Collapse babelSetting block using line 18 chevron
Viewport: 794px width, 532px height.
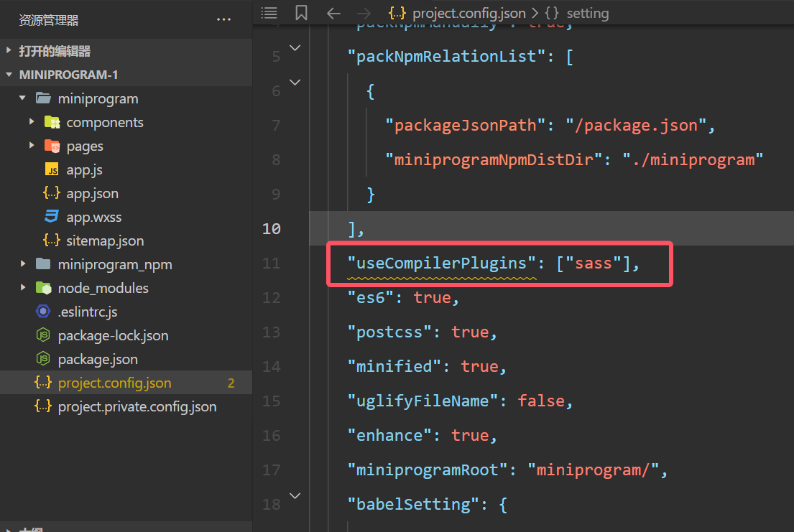point(295,495)
